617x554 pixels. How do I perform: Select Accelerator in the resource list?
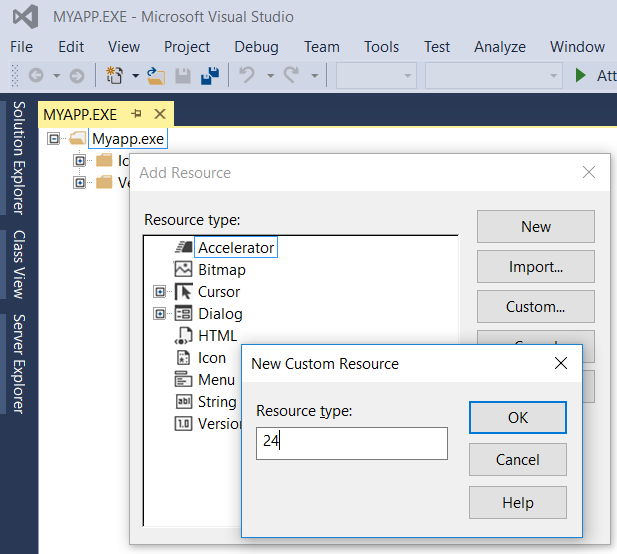tap(235, 247)
